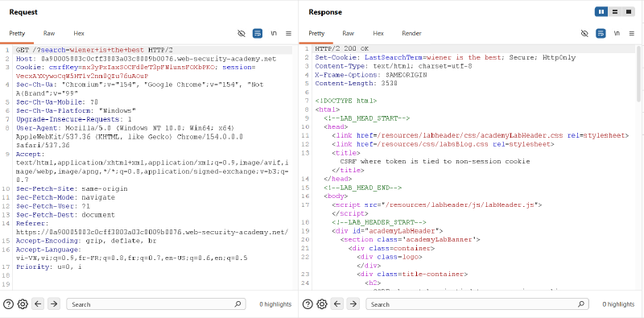This screenshot has width=644, height=318.
Task: Click the HTTP/2 200 OK status line
Action: pos(342,49)
